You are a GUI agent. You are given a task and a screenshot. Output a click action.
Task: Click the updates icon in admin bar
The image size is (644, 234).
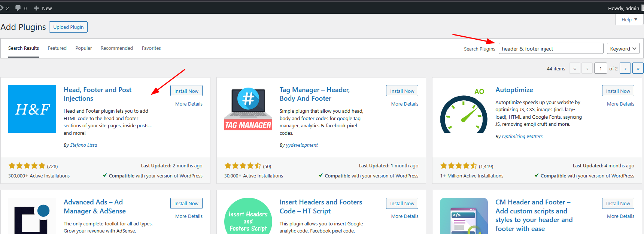(2, 8)
